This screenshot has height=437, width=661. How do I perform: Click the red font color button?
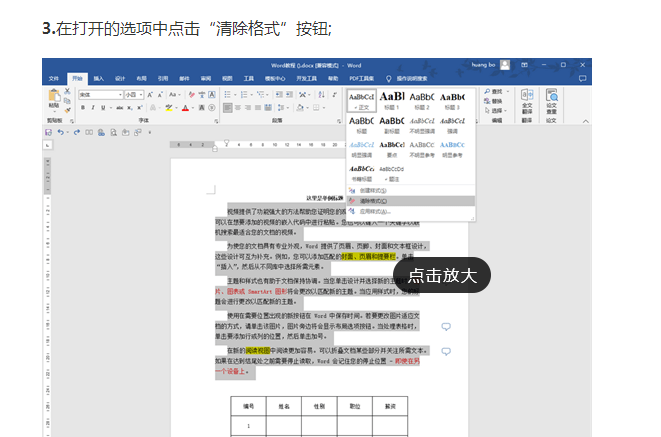(x=185, y=108)
